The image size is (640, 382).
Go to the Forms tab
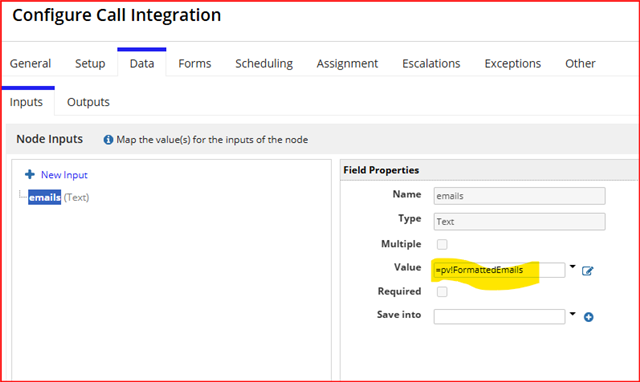pos(195,64)
